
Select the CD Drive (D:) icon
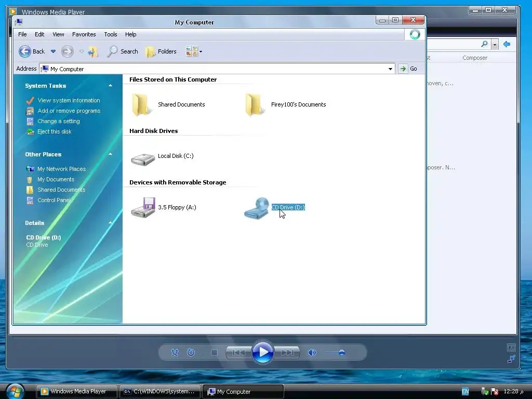(x=257, y=208)
